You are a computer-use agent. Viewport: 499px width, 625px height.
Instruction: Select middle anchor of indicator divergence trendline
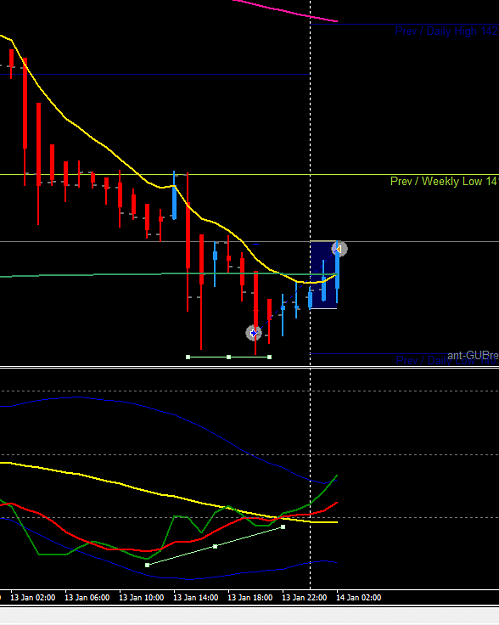(215, 546)
